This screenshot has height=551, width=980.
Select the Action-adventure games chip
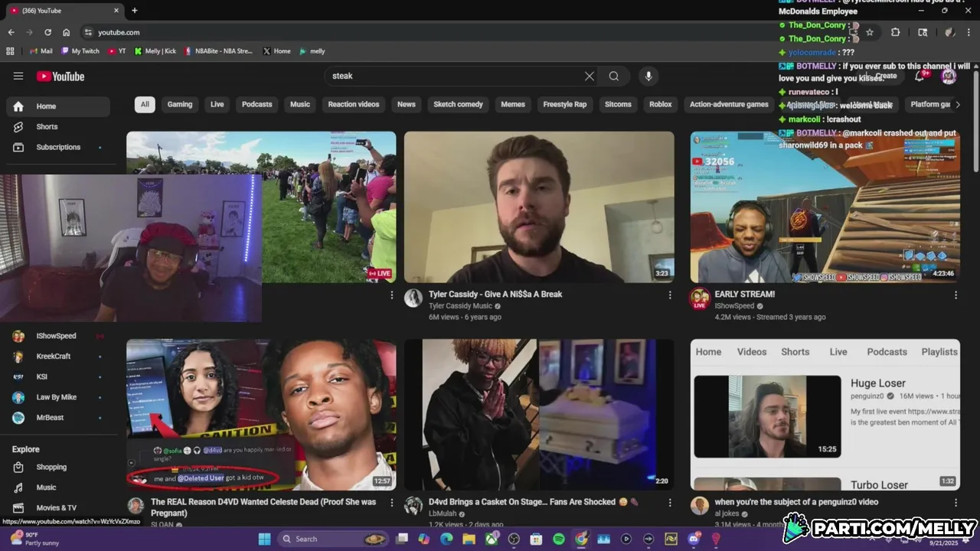[x=729, y=104]
